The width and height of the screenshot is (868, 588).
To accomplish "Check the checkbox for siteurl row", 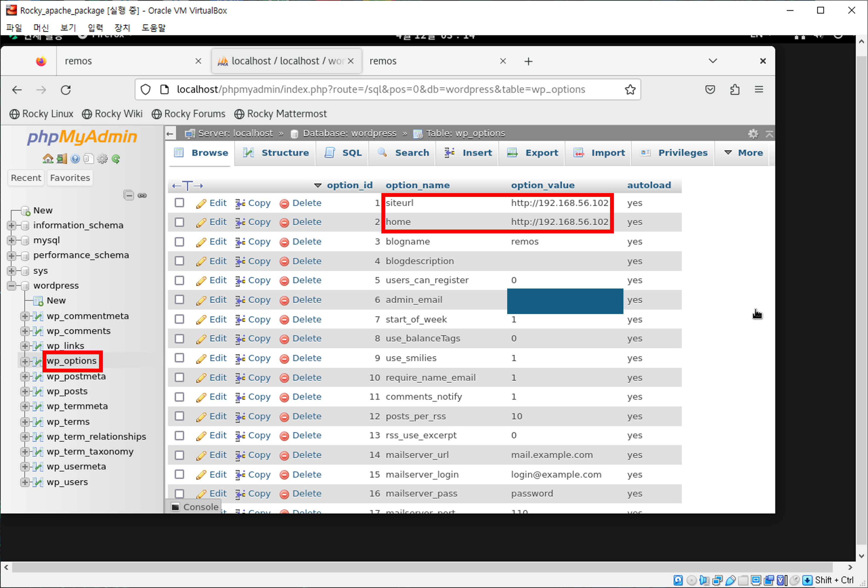I will pyautogui.click(x=179, y=203).
